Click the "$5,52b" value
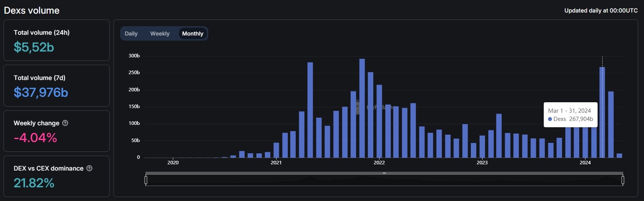The image size is (644, 201). click(x=34, y=47)
